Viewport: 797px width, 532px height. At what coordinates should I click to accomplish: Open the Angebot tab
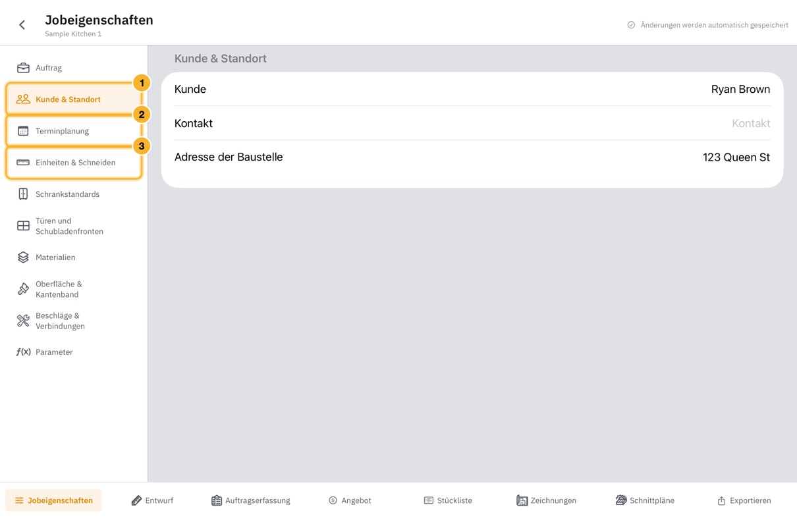tap(350, 500)
